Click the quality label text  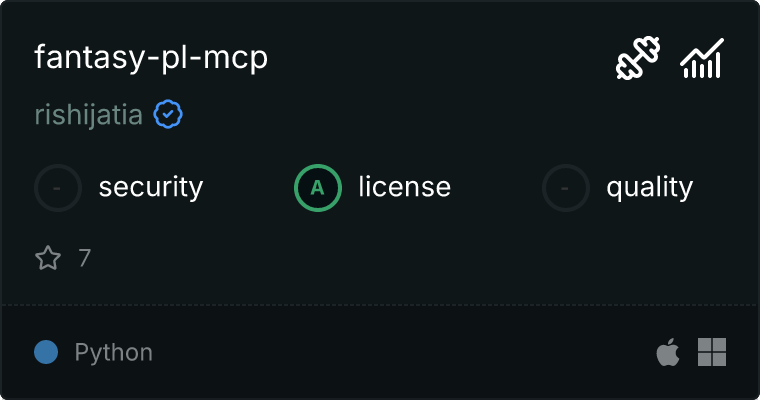[x=649, y=188]
